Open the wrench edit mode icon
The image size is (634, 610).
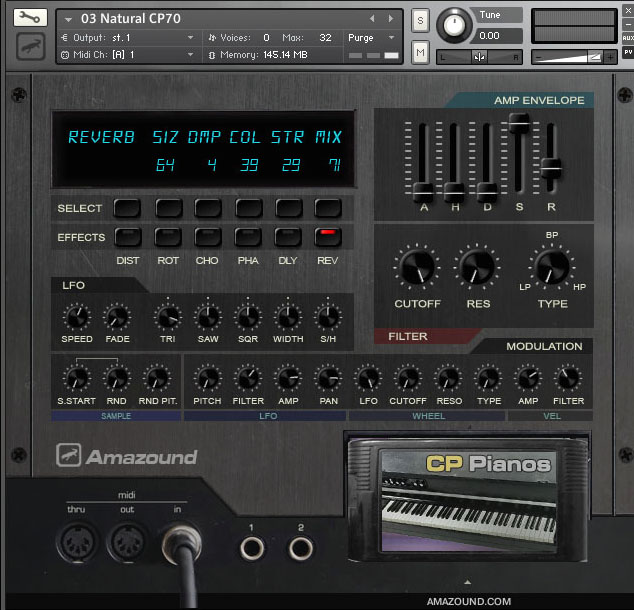(30, 17)
